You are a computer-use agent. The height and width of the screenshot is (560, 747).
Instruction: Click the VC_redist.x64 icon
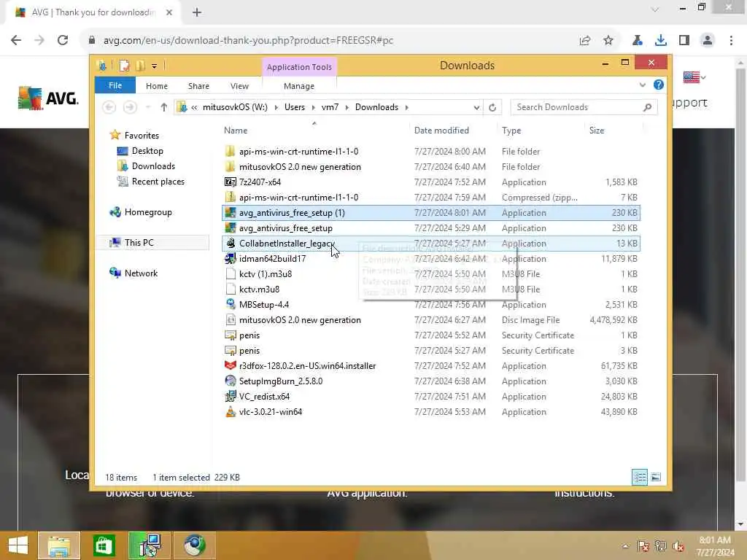pyautogui.click(x=230, y=396)
